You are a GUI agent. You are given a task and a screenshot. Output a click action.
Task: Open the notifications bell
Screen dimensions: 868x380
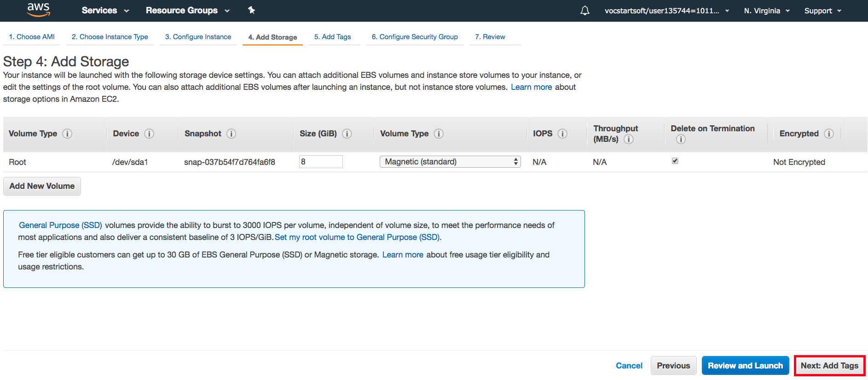[584, 11]
